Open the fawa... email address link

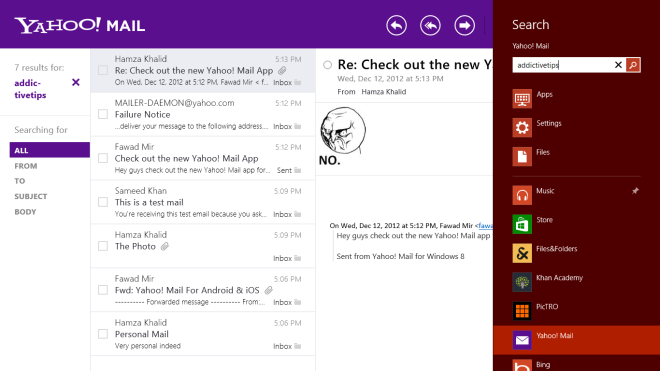point(485,226)
